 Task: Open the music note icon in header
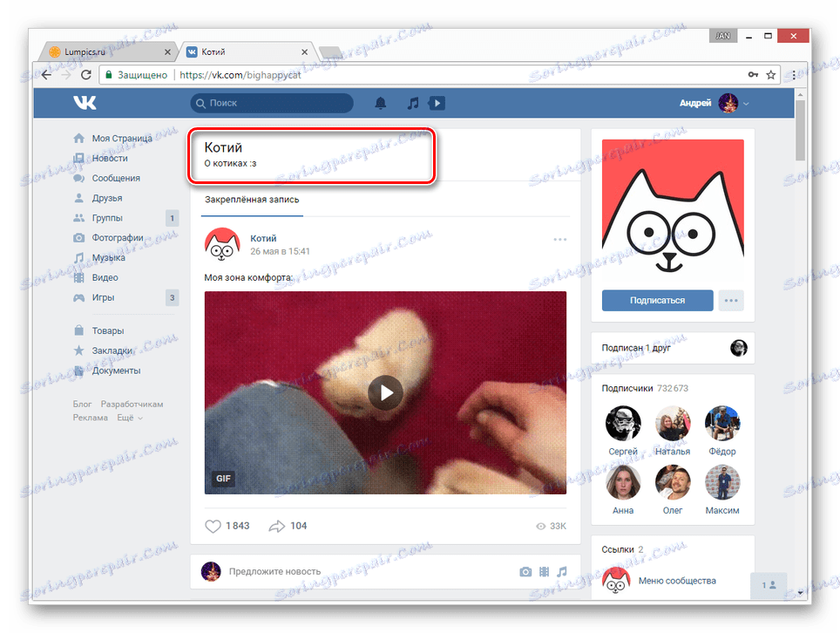click(412, 103)
